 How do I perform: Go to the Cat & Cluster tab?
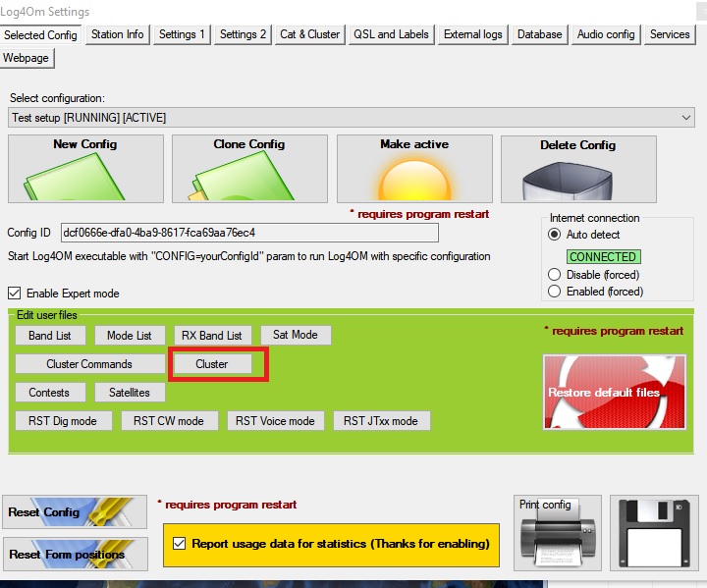point(309,34)
